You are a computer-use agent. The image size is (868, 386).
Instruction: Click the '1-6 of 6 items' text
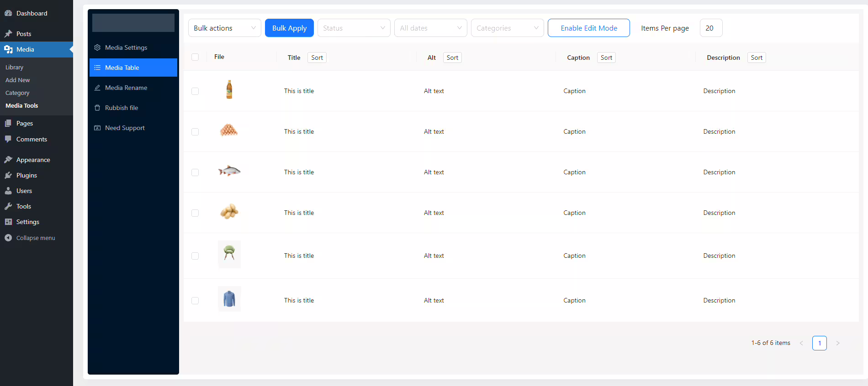(x=771, y=343)
